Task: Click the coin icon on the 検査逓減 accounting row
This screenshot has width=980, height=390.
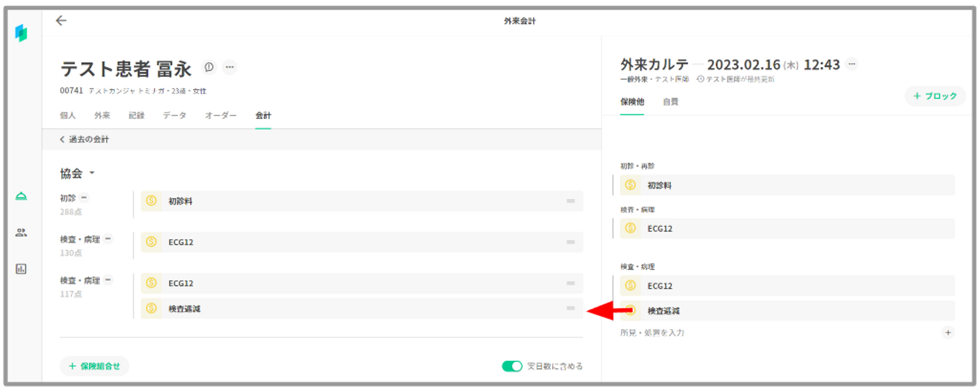Action: coord(151,309)
